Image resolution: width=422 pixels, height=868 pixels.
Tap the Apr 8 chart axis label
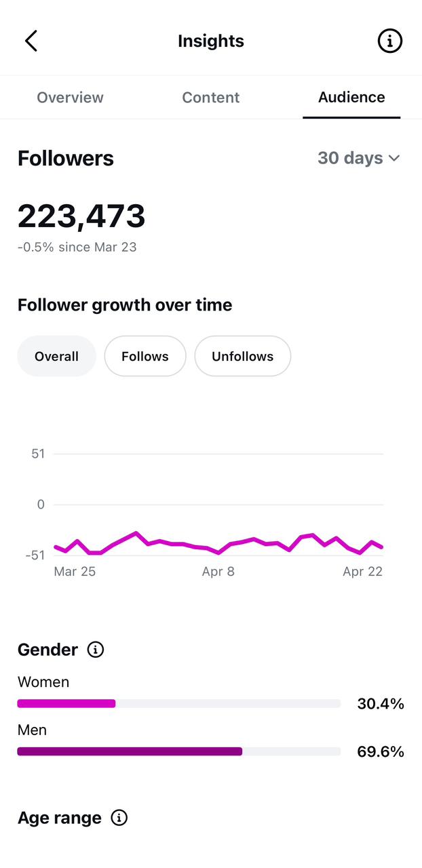tap(218, 572)
